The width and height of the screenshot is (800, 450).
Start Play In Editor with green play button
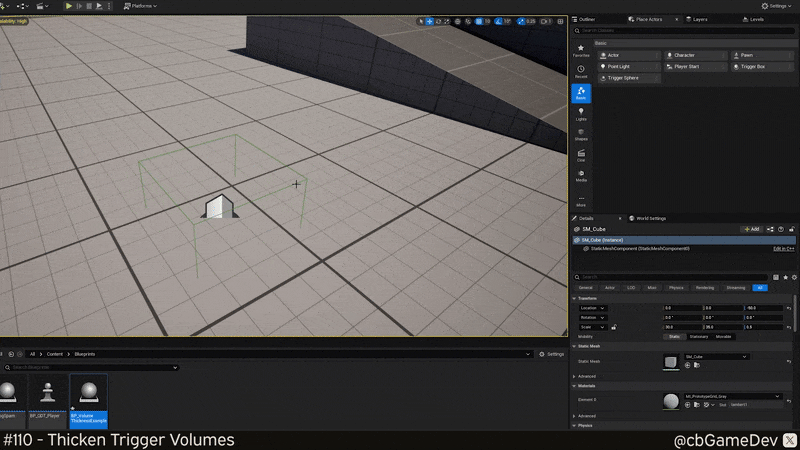point(68,6)
